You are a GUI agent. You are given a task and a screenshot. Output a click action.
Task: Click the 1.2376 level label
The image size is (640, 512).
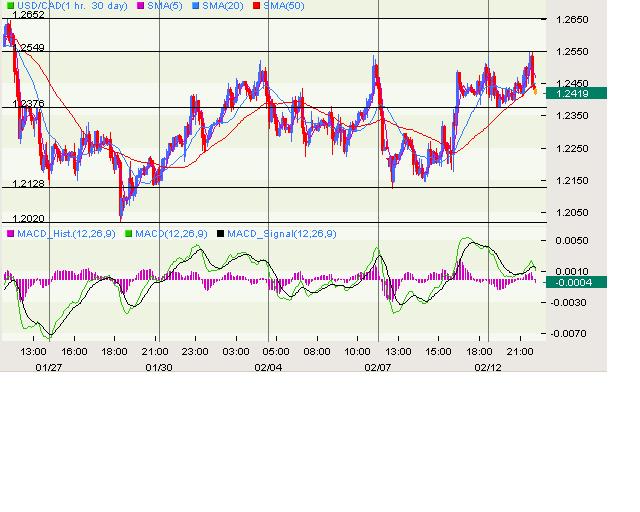28,103
